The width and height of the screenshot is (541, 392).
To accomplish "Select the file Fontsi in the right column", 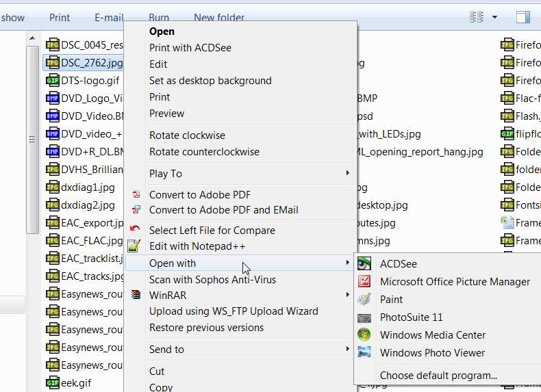I will click(520, 205).
